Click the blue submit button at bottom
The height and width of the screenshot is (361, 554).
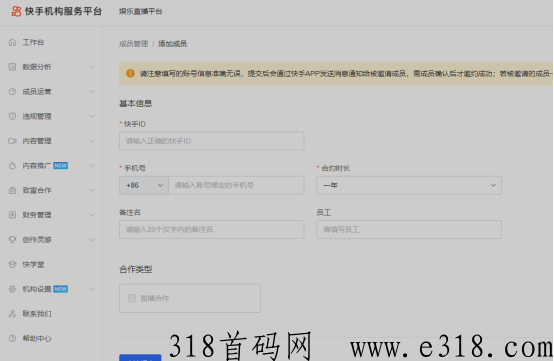click(x=140, y=357)
